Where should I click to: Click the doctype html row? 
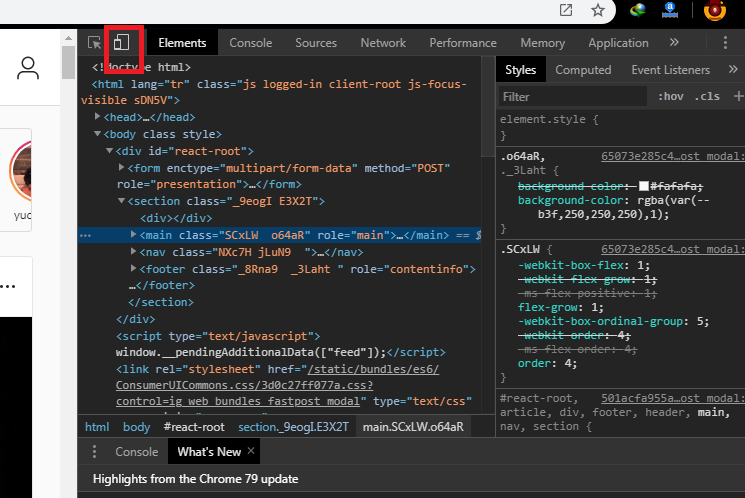[142, 67]
